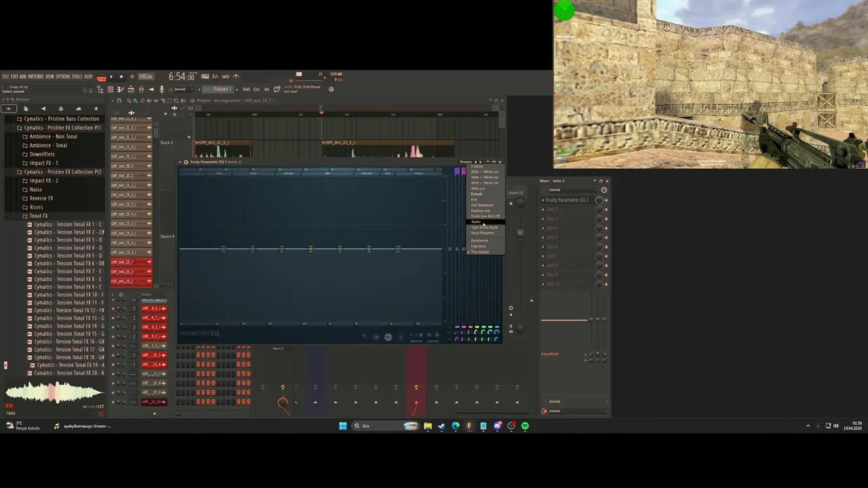Select Browser files tab icon
This screenshot has height=488, width=868.
click(x=26, y=108)
